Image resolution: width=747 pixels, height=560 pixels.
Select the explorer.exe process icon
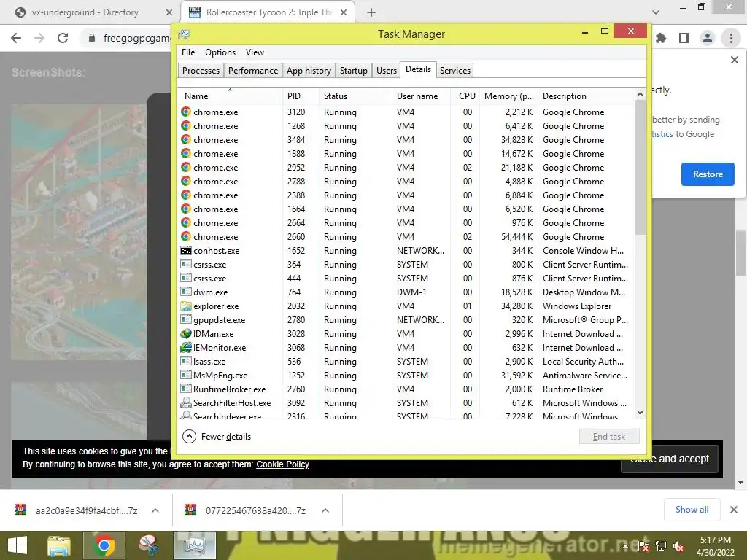(186, 306)
